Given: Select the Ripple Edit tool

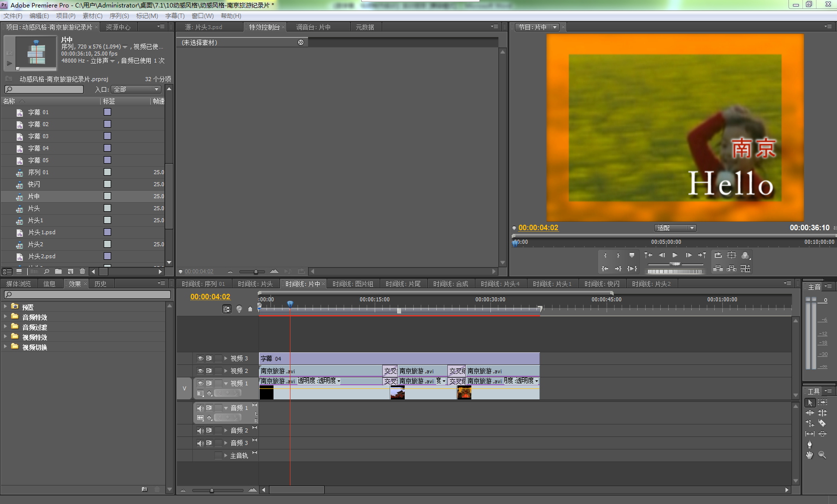Looking at the screenshot, I should point(809,413).
